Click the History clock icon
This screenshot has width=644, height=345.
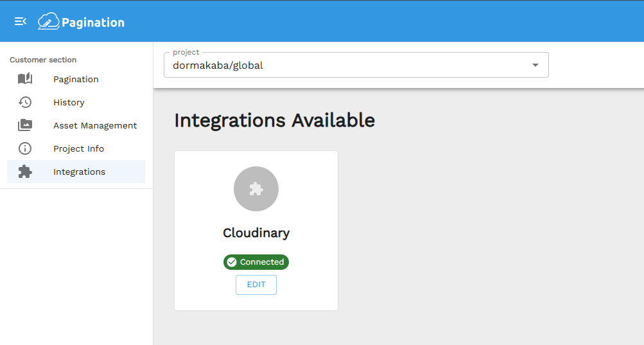[25, 102]
